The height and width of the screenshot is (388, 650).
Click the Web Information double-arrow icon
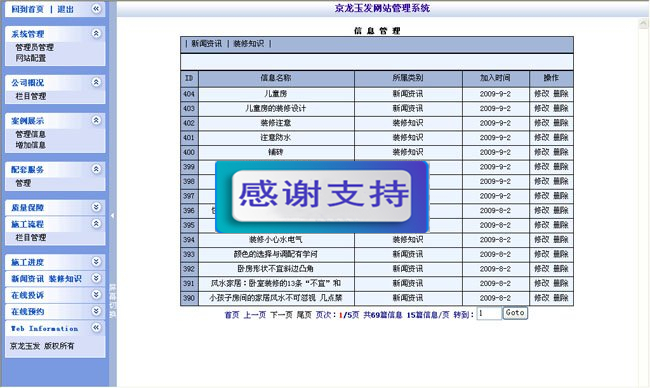96,328
